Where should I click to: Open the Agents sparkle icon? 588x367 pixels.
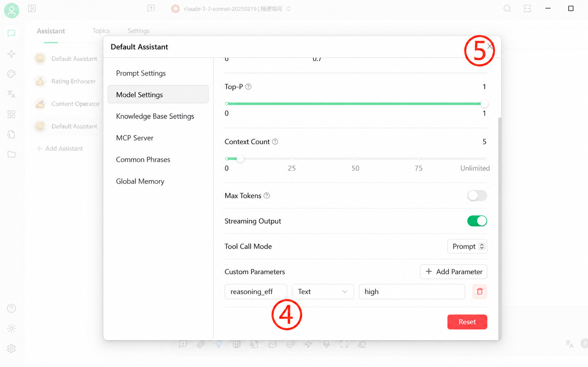pos(11,54)
